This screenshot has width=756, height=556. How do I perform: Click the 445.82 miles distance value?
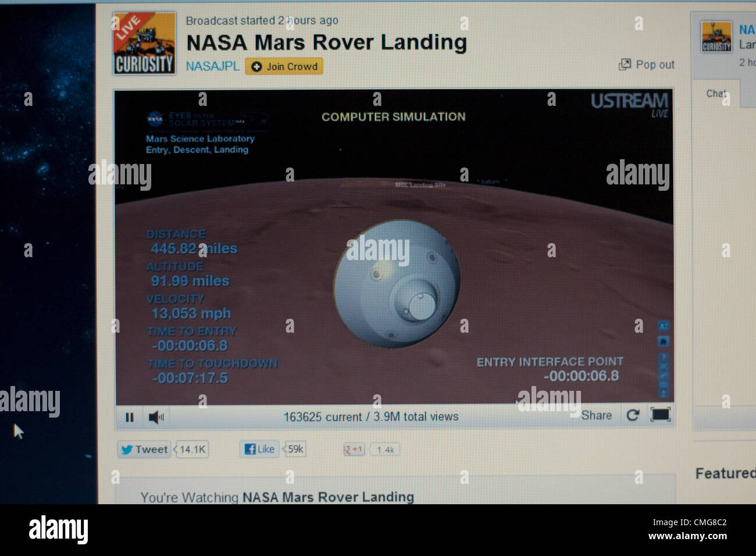[194, 248]
